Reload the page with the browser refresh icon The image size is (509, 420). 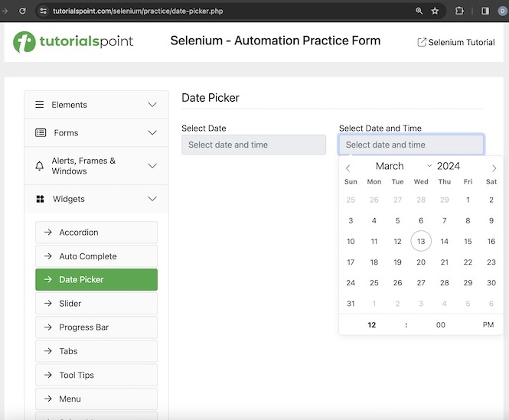22,11
